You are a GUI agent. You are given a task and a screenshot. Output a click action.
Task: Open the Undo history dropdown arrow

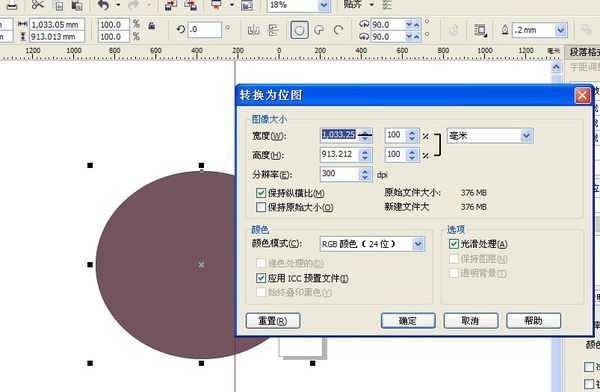(118, 5)
